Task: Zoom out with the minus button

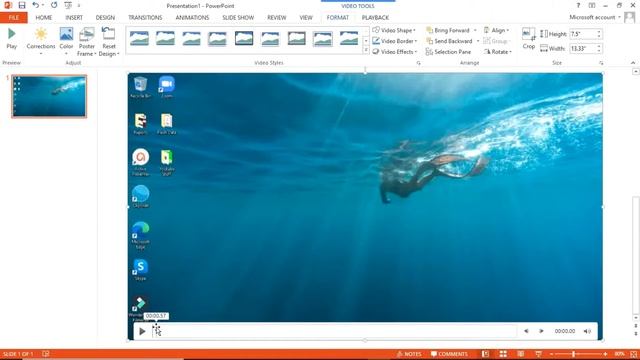Action: [551, 354]
